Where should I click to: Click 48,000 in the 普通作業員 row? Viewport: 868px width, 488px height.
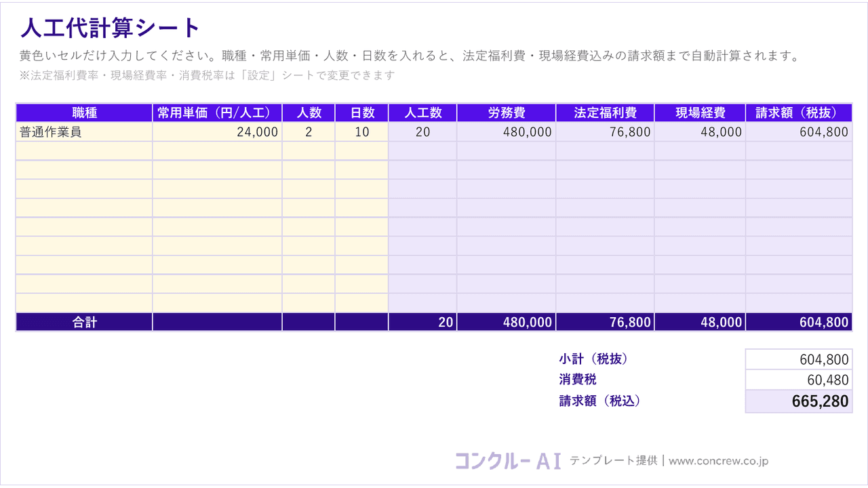(x=700, y=132)
